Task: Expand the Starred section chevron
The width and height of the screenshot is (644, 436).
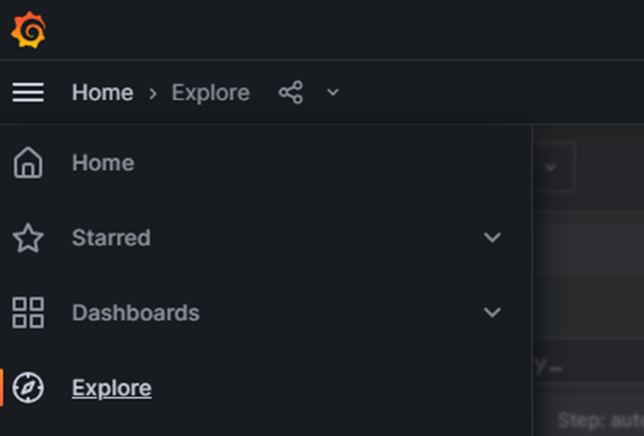Action: click(x=492, y=238)
